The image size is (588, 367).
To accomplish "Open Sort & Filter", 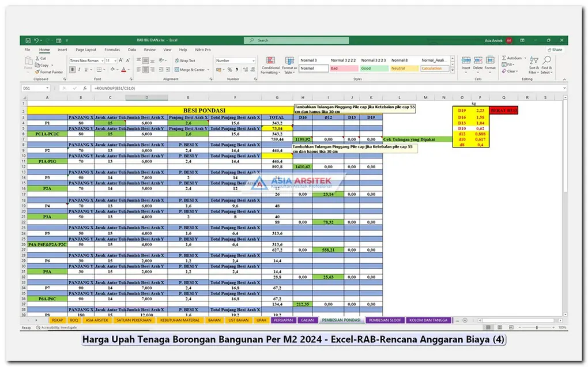I will 534,65.
